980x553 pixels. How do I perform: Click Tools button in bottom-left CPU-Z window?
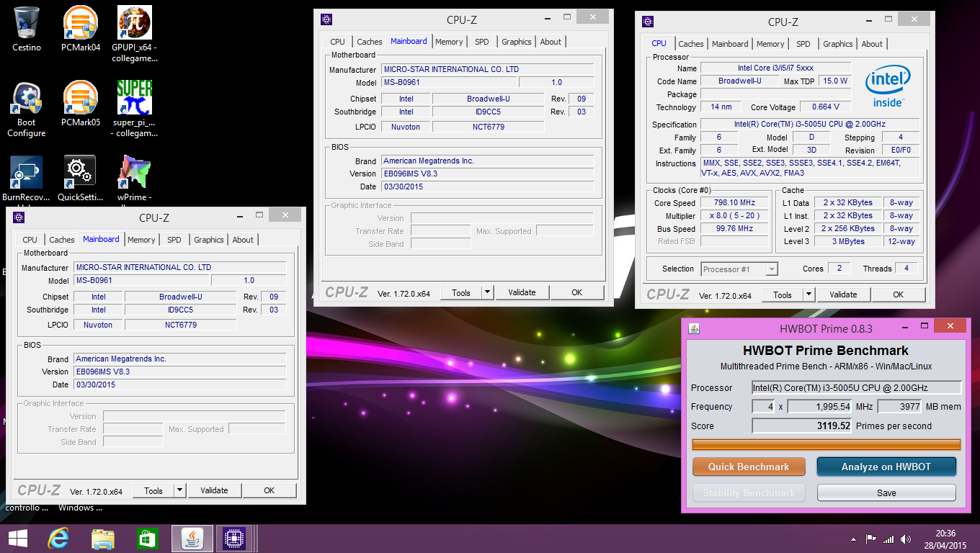153,490
